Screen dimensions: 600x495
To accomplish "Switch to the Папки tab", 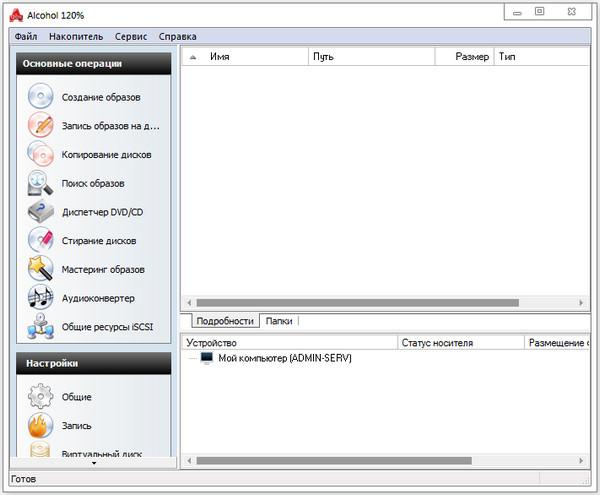I will [279, 321].
